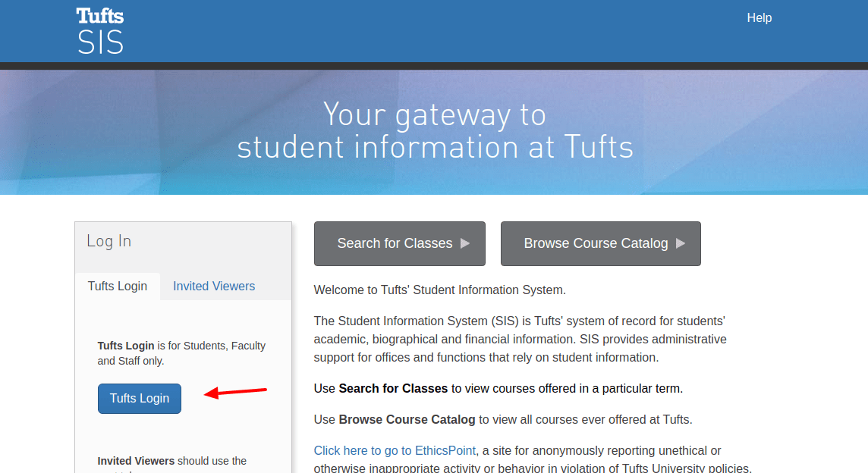Screen dimensions: 868x473
Task: Click the Log In panel heading
Action: 108,240
